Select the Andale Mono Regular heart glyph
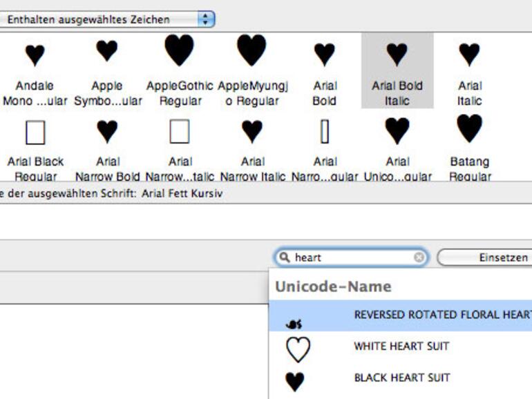This screenshot has height=399, width=532. pyautogui.click(x=35, y=55)
